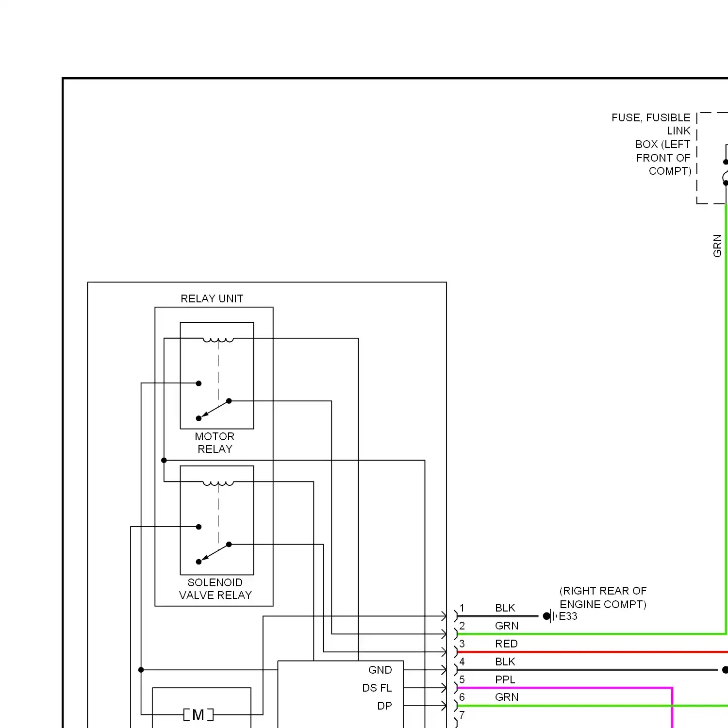Click connector pin number 7
Screen dimensions: 728x728
tap(462, 715)
